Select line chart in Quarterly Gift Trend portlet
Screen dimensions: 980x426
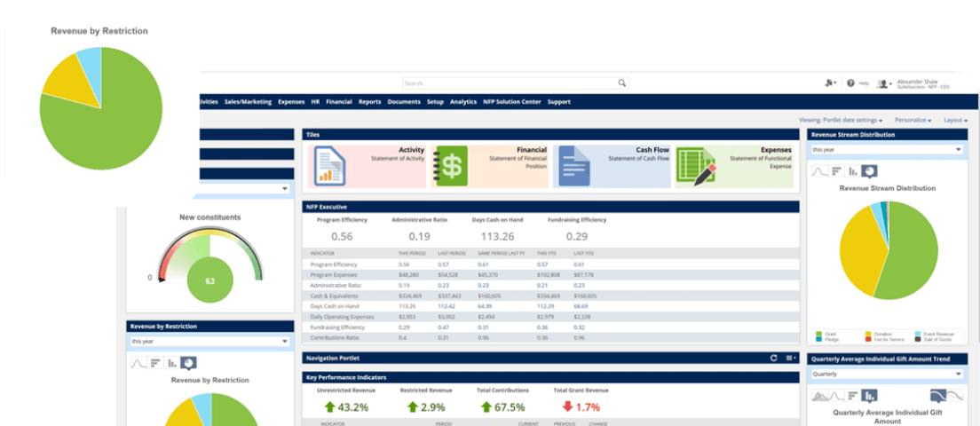click(x=837, y=395)
